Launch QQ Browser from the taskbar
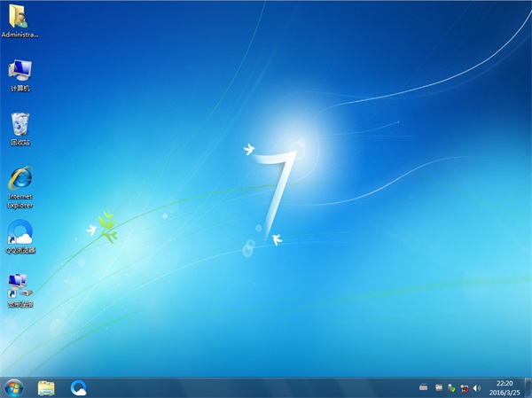 click(79, 387)
